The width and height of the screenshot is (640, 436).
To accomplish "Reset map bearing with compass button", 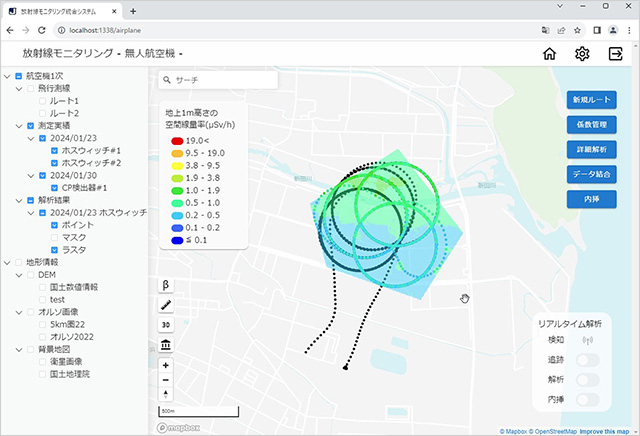I will [x=165, y=394].
